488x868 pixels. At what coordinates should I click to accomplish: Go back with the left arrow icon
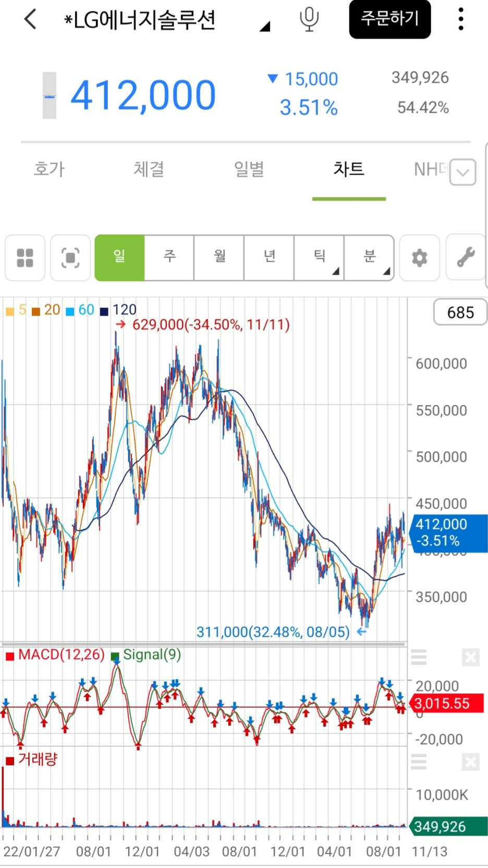[30, 19]
